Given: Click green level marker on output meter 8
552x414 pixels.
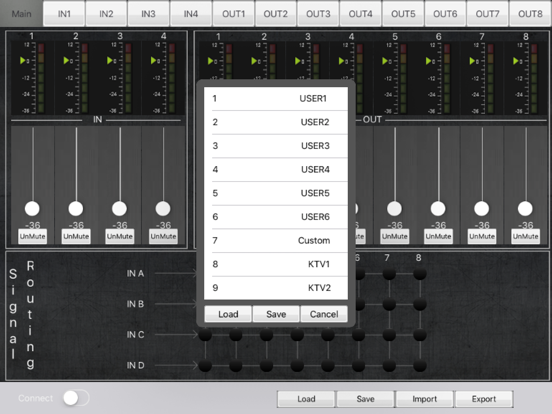Looking at the screenshot, I should (516, 61).
